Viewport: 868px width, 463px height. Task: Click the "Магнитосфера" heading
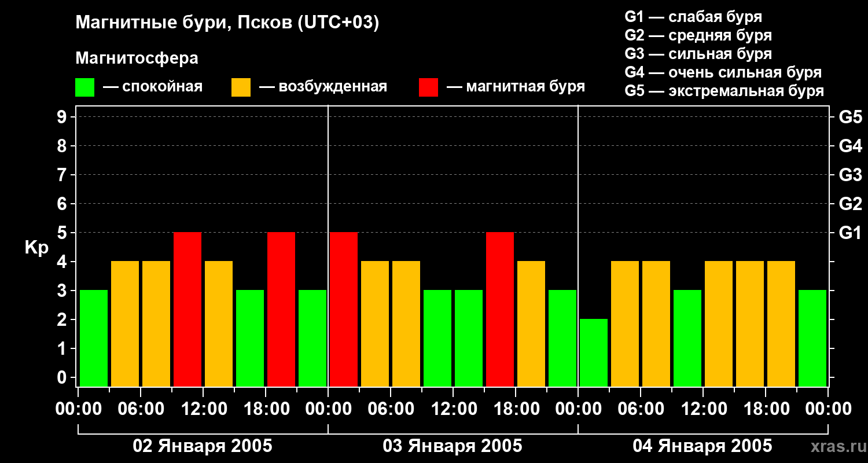click(137, 58)
